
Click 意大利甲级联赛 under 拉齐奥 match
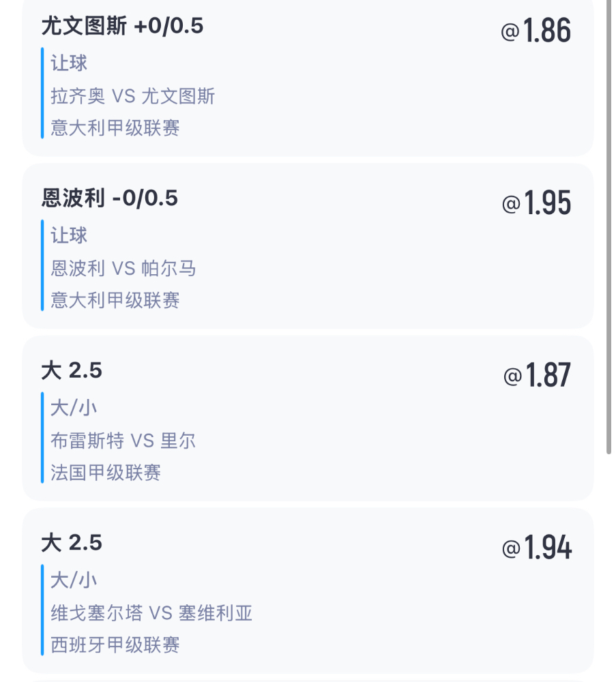pos(115,128)
